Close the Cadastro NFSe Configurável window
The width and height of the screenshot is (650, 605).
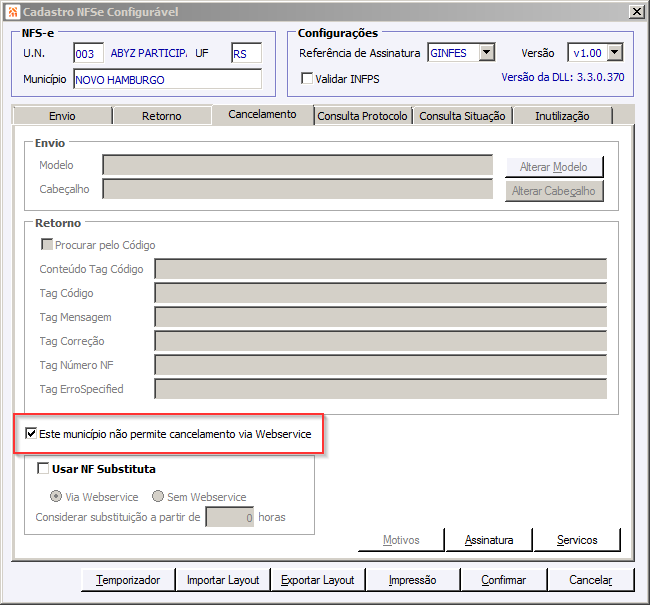point(636,12)
